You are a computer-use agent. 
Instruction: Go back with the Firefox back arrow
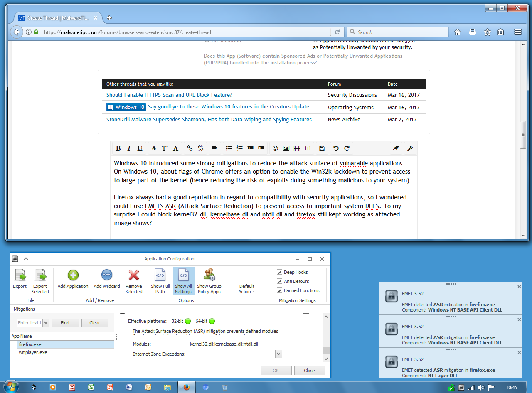(x=17, y=32)
